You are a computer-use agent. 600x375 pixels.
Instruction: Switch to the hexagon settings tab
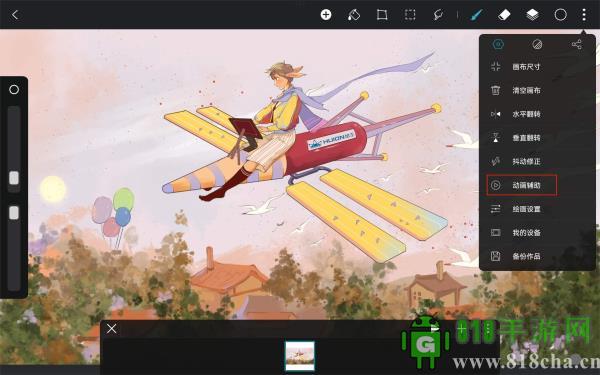[x=498, y=44]
